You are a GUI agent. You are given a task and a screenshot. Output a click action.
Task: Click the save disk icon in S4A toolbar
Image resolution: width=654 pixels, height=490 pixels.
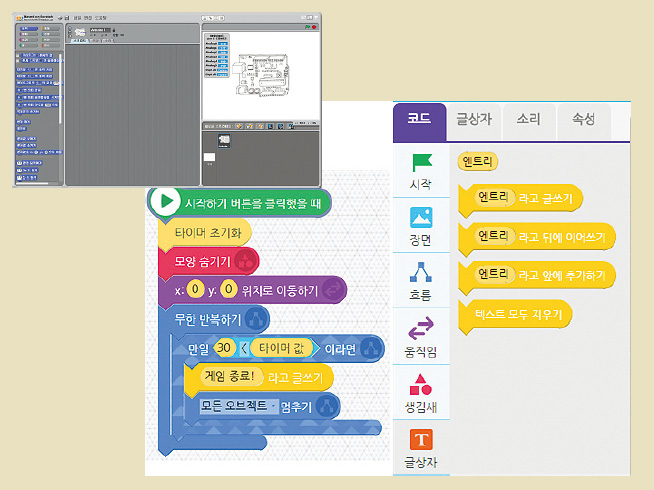point(67,18)
